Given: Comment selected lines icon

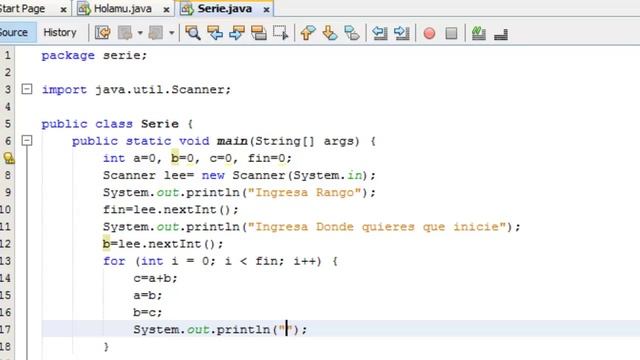Looking at the screenshot, I should (x=478, y=33).
